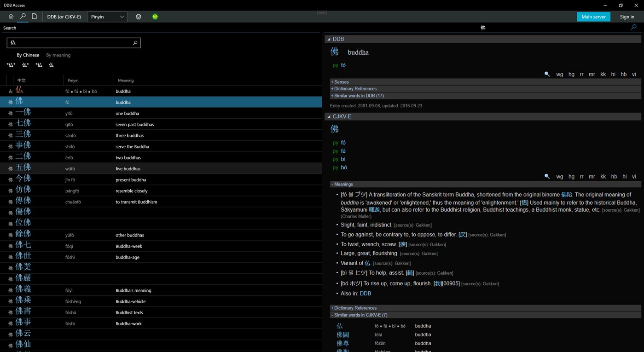The image size is (644, 352).
Task: Click the magnifier icon above the DDB romanizations
Action: point(547,74)
